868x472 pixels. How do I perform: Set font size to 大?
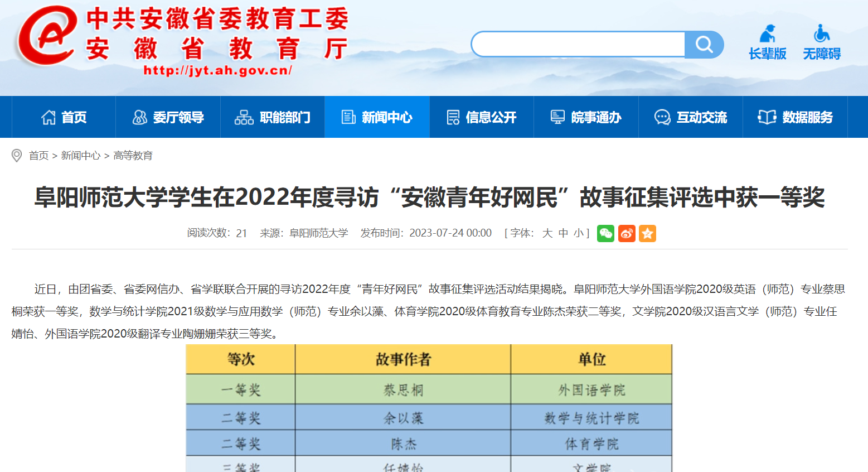coord(547,233)
